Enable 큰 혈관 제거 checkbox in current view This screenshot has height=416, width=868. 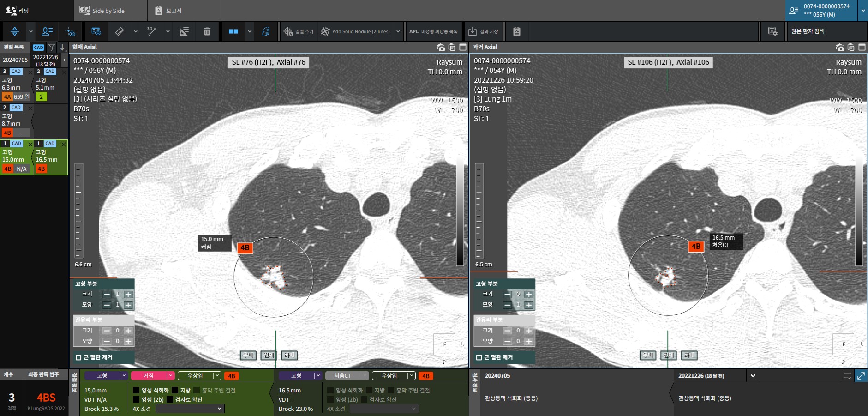(x=78, y=357)
